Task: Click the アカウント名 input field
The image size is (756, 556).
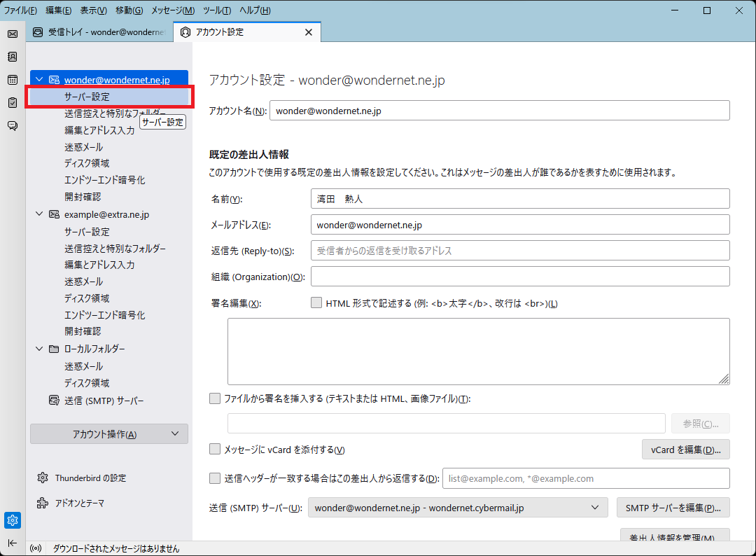Action: (x=500, y=111)
